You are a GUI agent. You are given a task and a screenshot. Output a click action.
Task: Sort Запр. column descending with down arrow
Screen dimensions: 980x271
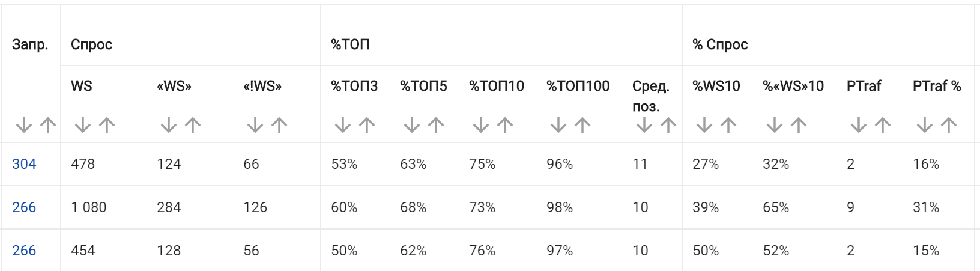tap(24, 125)
